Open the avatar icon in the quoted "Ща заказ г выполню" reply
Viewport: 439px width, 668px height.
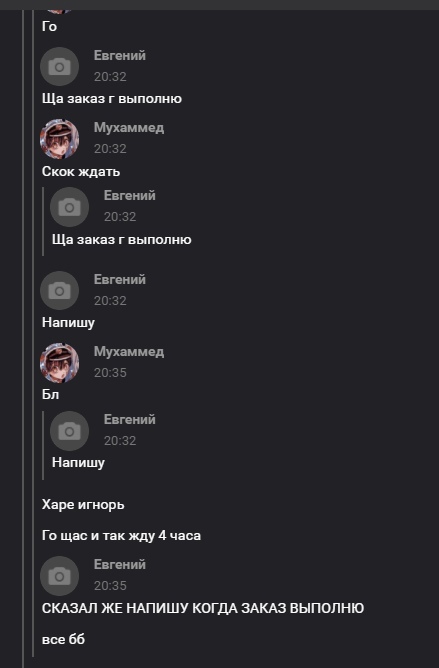coord(69,207)
